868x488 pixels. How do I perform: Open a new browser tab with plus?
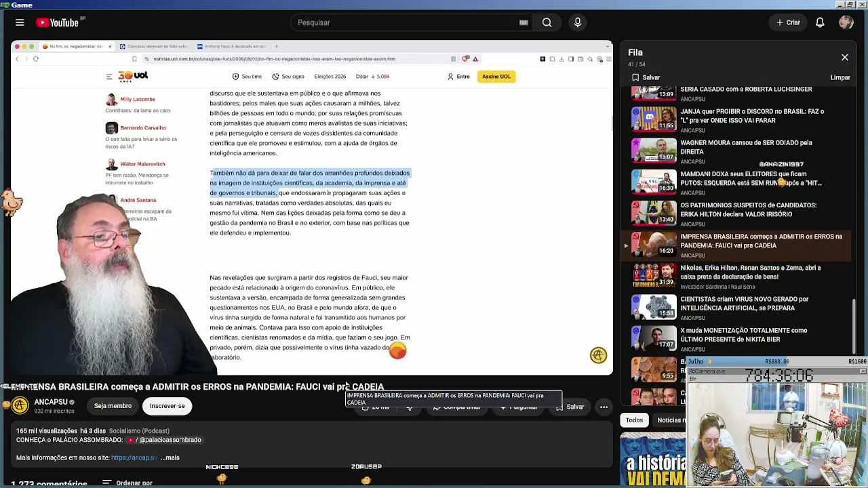276,47
